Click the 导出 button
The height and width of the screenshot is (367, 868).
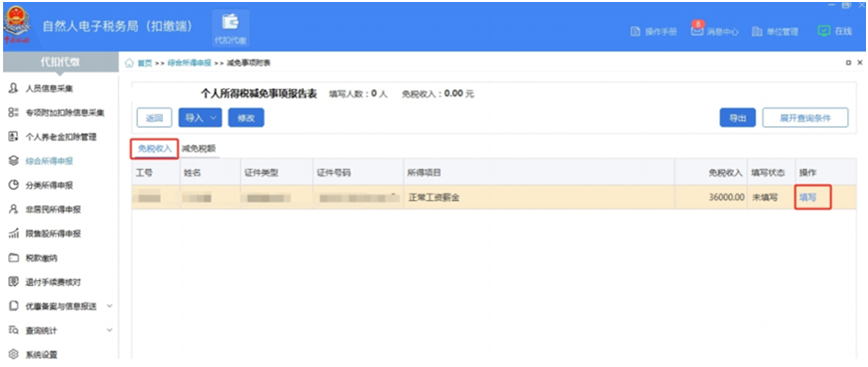pyautogui.click(x=737, y=118)
